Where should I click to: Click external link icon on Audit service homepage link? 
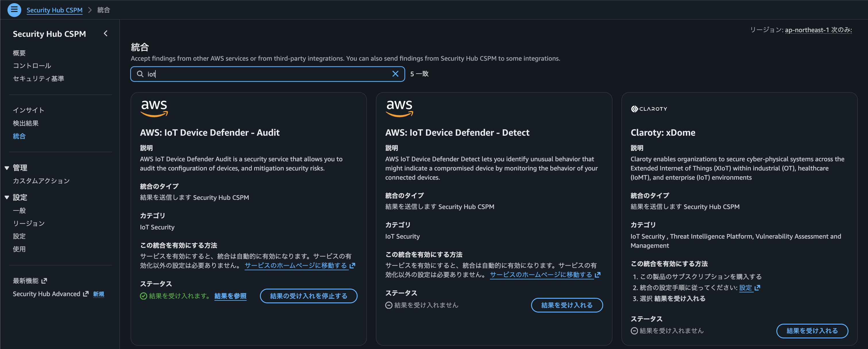point(352,265)
